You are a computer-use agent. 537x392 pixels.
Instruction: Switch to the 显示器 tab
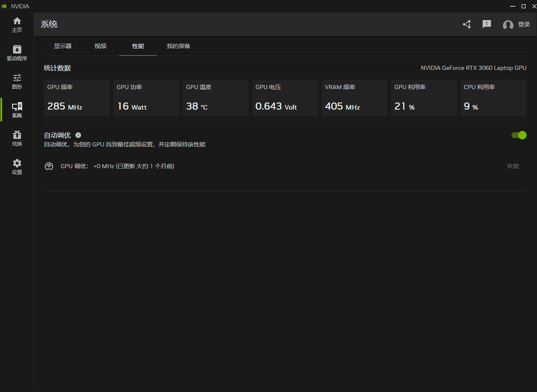[63, 46]
